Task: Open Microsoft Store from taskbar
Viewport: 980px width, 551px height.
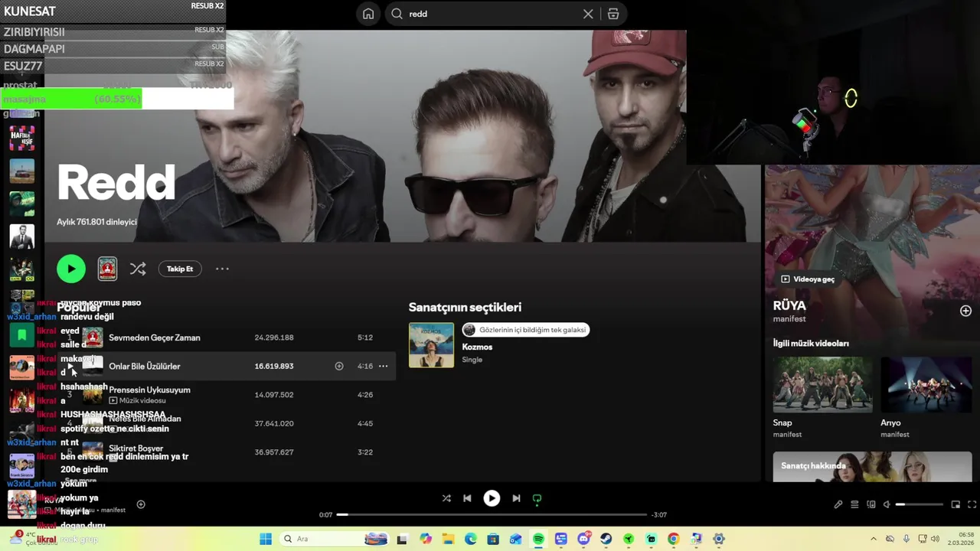Action: [x=493, y=539]
